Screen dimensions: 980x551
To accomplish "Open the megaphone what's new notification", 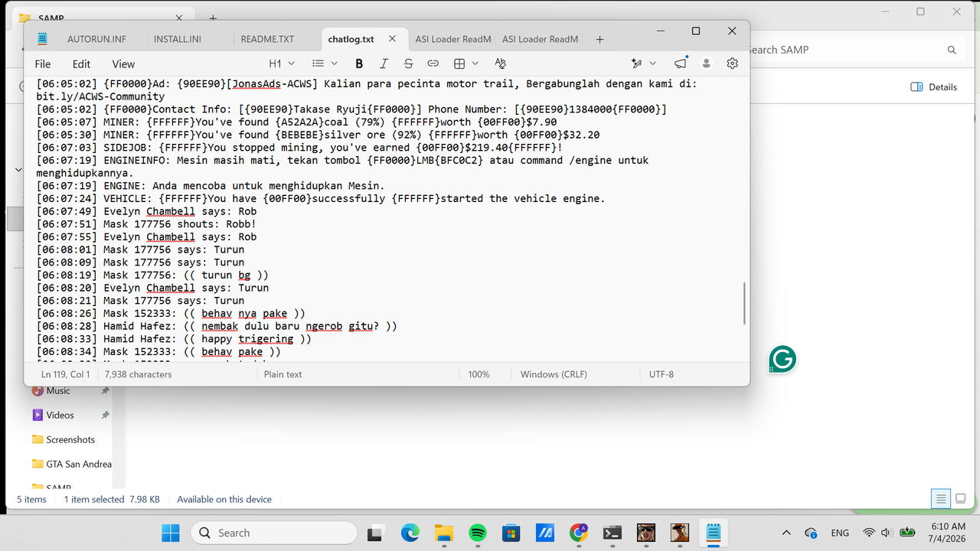I will tap(681, 64).
